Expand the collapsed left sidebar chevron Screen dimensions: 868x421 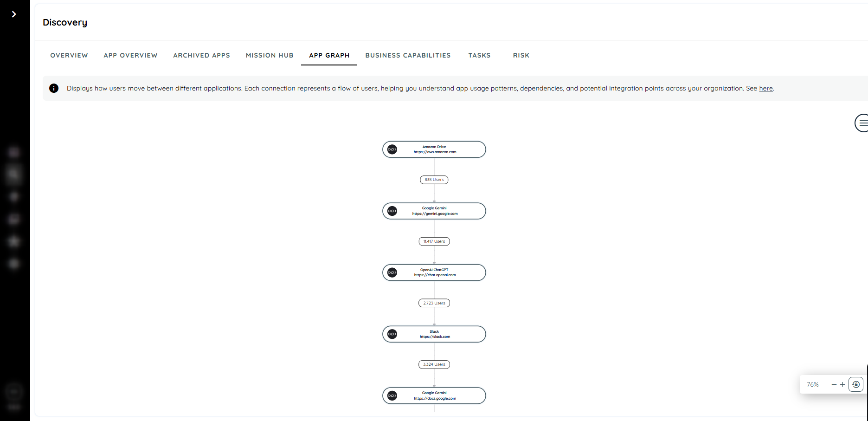(x=14, y=14)
